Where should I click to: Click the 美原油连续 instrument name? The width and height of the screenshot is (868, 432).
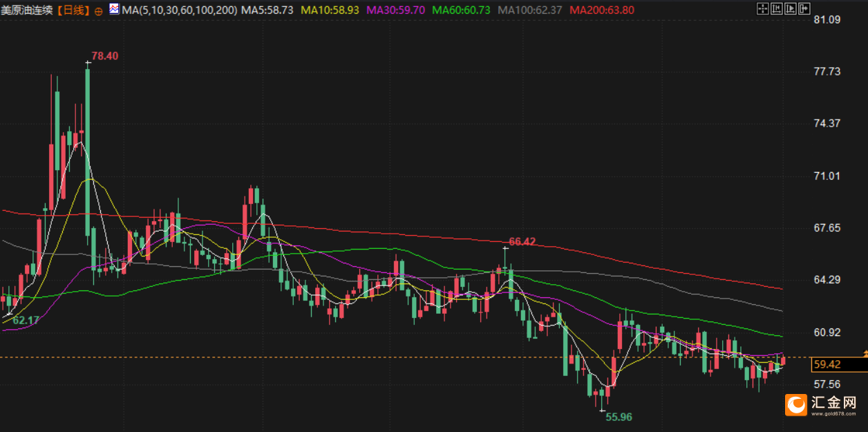pyautogui.click(x=28, y=10)
